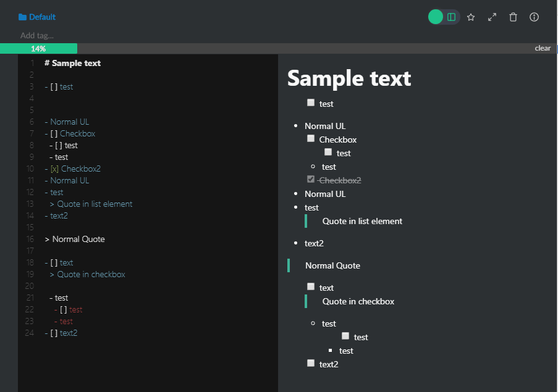Click '> Normal Quote' in the editor
The width and height of the screenshot is (558, 392).
tap(75, 239)
